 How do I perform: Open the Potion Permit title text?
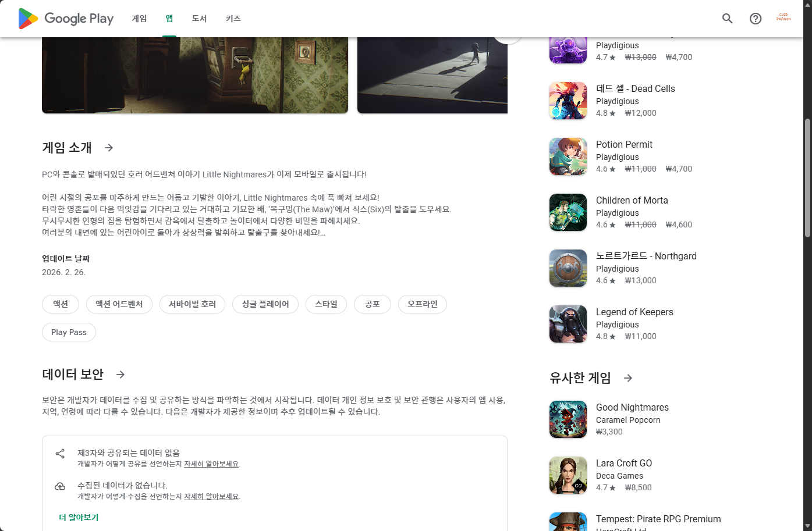(624, 144)
